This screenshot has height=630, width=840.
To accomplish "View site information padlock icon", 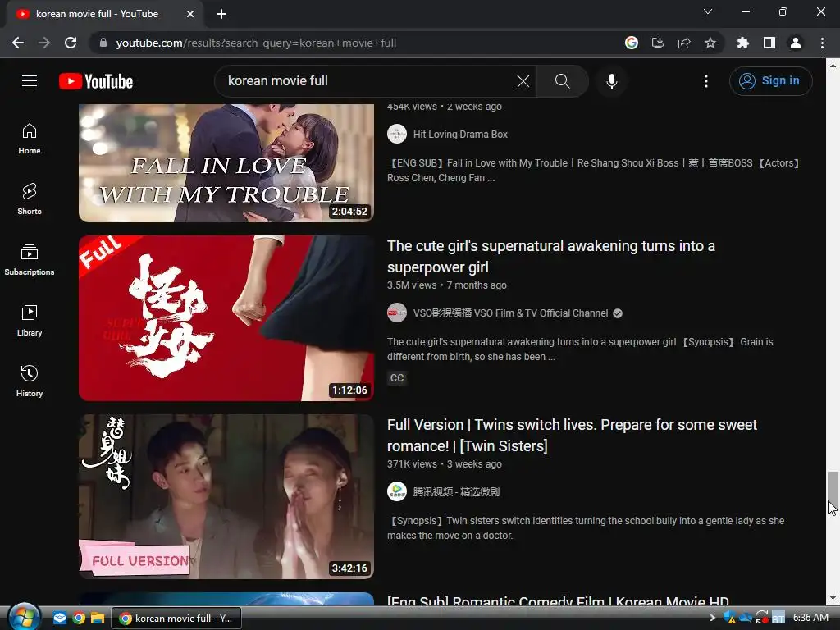I will tap(103, 43).
